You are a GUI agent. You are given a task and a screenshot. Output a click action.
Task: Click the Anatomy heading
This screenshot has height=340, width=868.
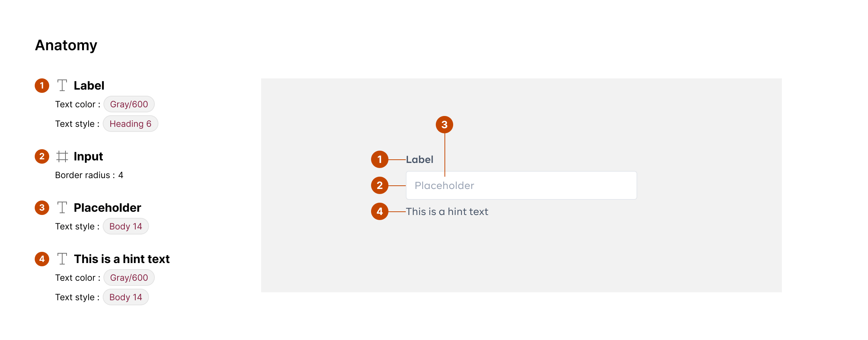point(66,46)
